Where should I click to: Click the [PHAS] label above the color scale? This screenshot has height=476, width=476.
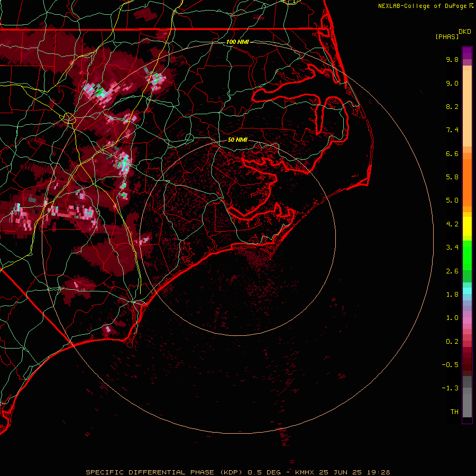pyautogui.click(x=447, y=37)
